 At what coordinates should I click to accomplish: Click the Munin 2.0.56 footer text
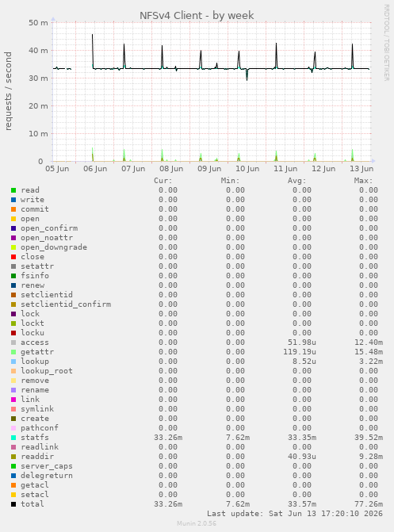pyautogui.click(x=197, y=523)
